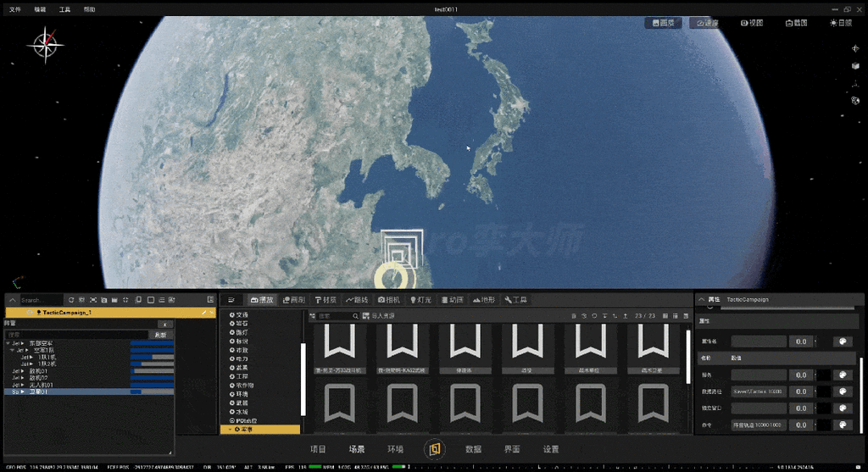
Task: Click the three-lines list icon in outliner toolbar
Action: (162, 300)
